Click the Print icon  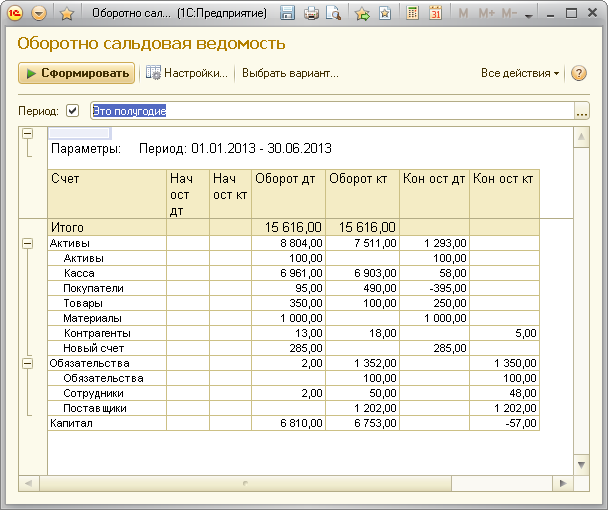[x=311, y=14]
